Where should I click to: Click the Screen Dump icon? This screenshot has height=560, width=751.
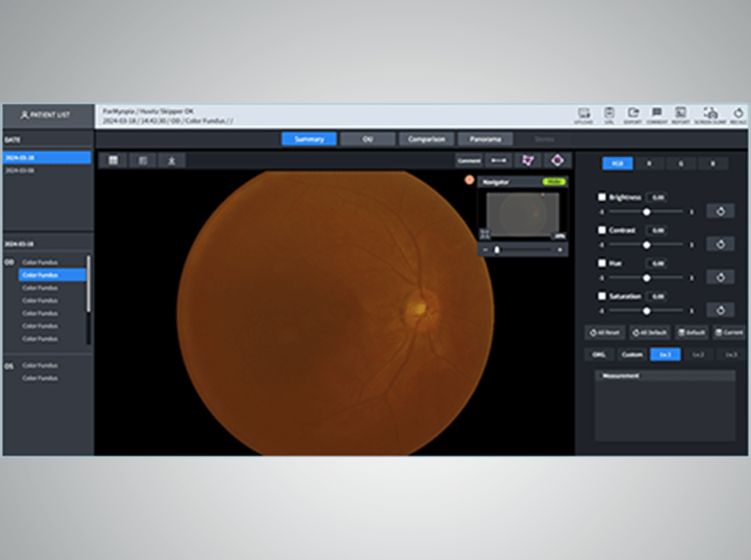(710, 115)
